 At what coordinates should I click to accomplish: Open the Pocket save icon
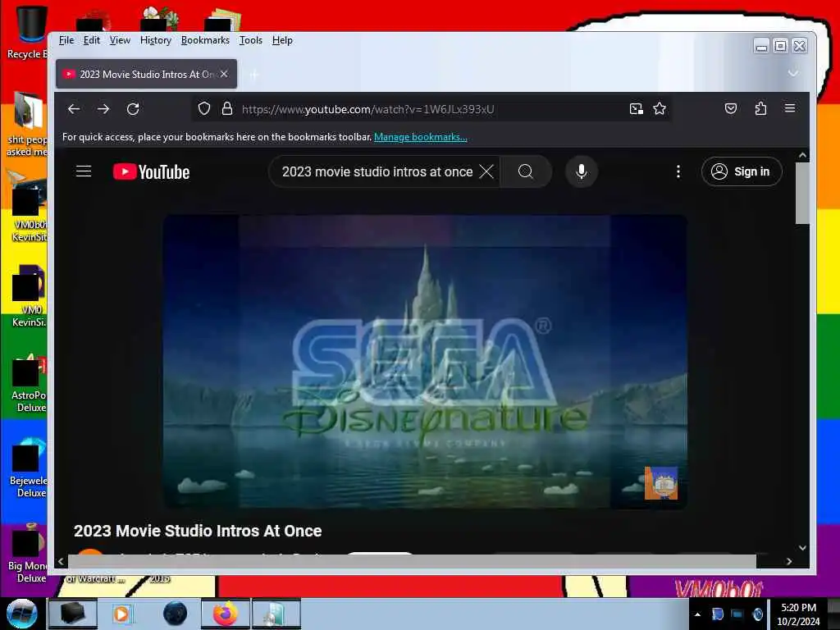tap(731, 109)
